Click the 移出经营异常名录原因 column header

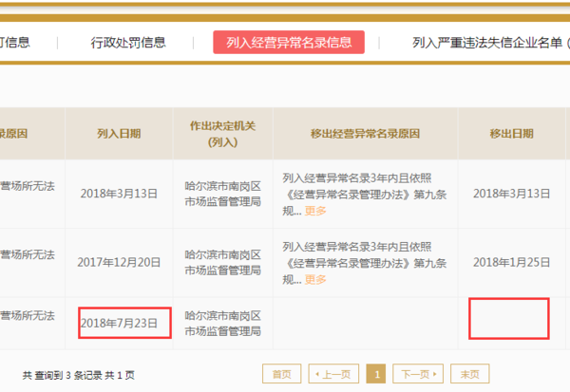[365, 134]
